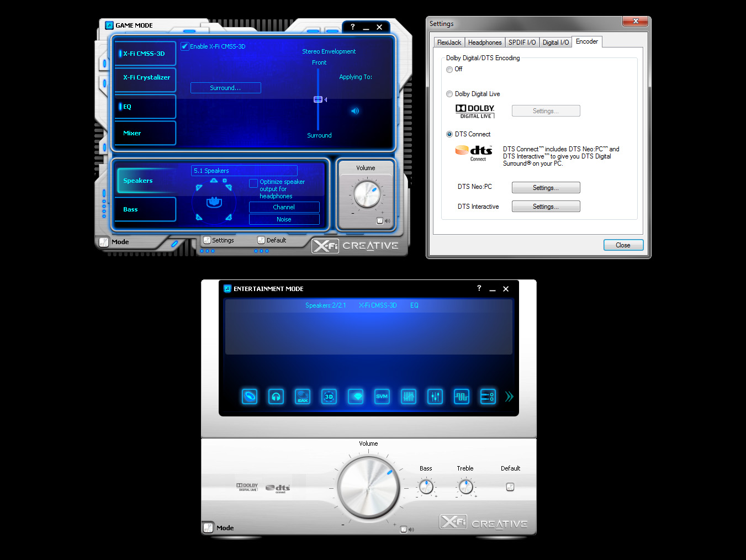Screen dimensions: 746x560
Task: Close the Settings dialog with Close button
Action: (623, 245)
